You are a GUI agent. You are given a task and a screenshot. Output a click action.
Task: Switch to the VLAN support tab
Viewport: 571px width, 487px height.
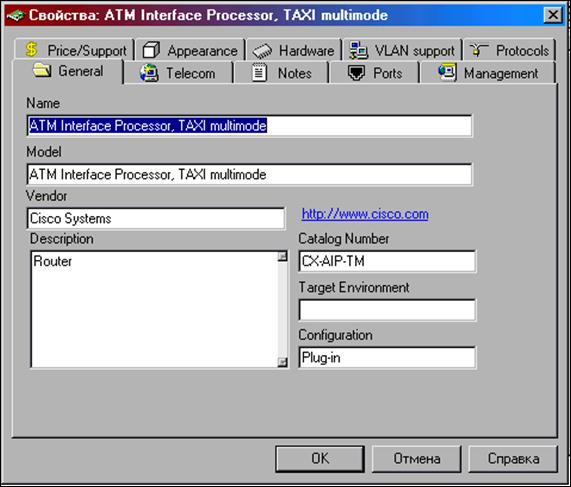click(402, 49)
